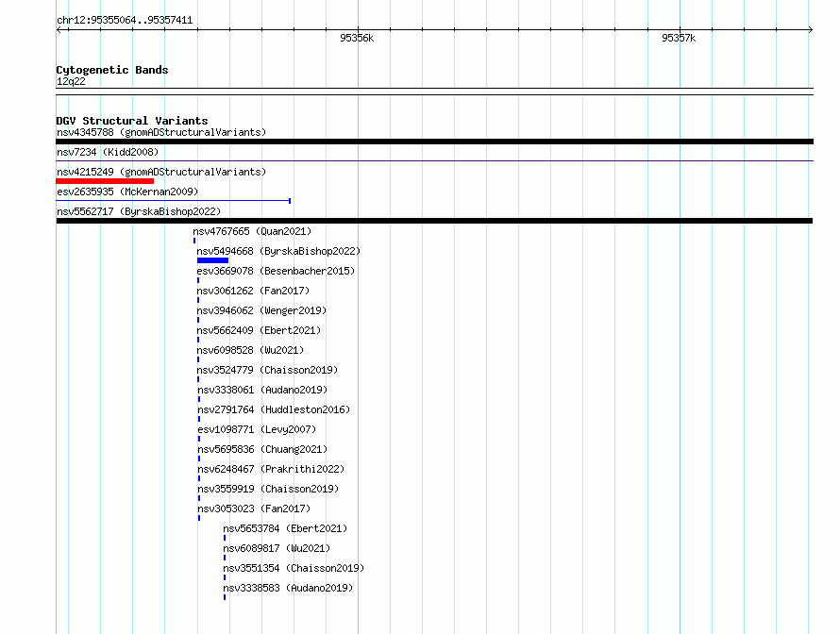Open nsv3946062 (Wenger2019) variant
Image resolution: width=840 pixels, height=634 pixels.
point(261,310)
